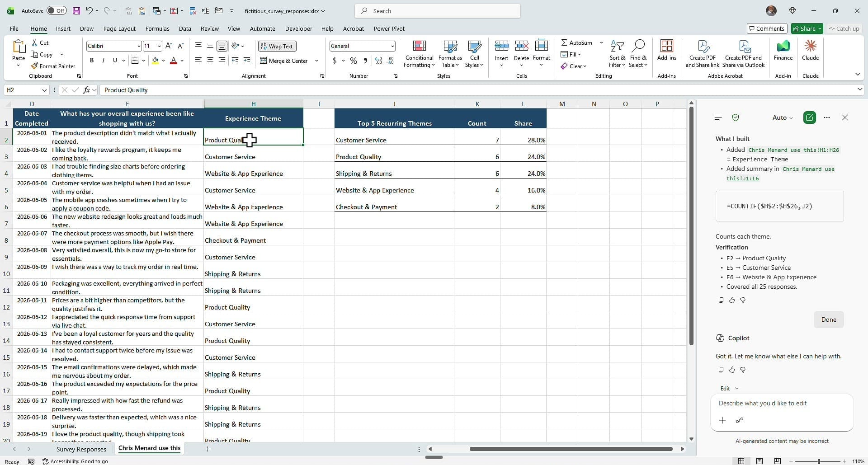Apply the red Font Color swatch
The image size is (868, 465).
click(x=174, y=61)
